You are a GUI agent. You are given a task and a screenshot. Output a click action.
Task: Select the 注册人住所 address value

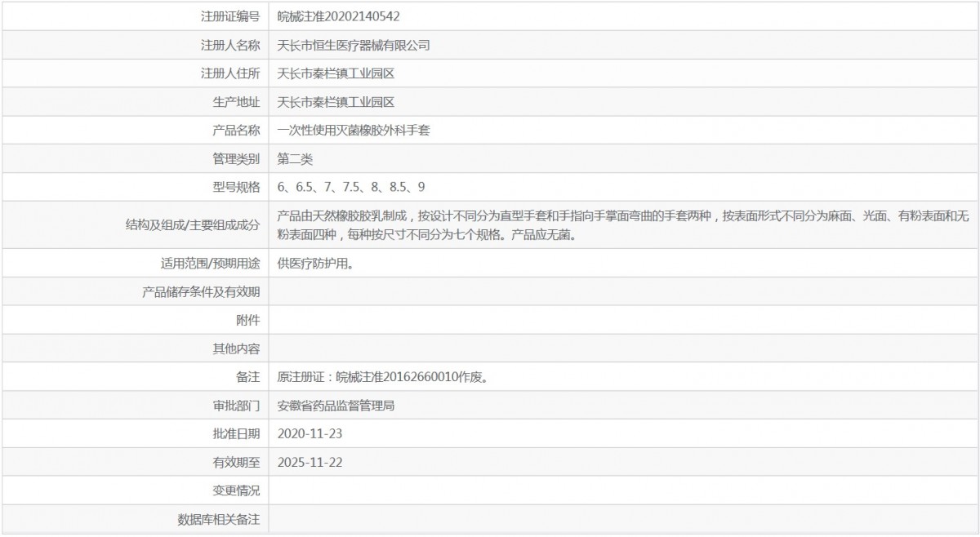coord(336,73)
